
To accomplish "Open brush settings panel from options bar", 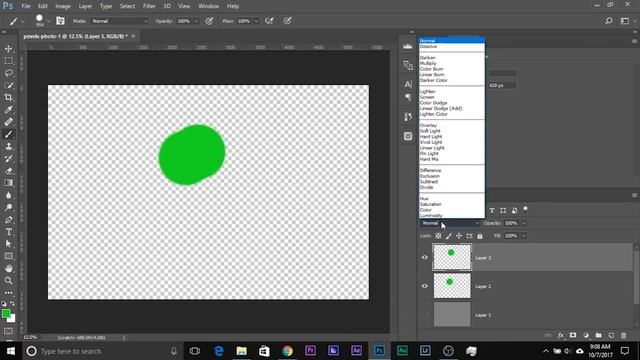I will pyautogui.click(x=60, y=21).
